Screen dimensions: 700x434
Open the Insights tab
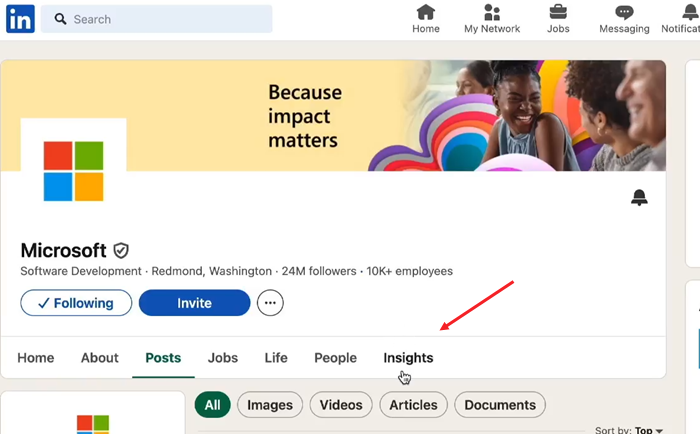pos(408,358)
